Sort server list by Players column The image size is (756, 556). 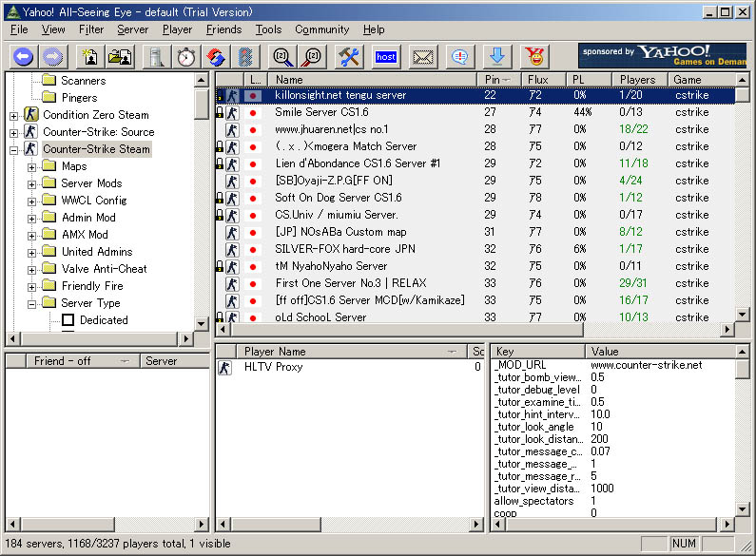pos(637,80)
